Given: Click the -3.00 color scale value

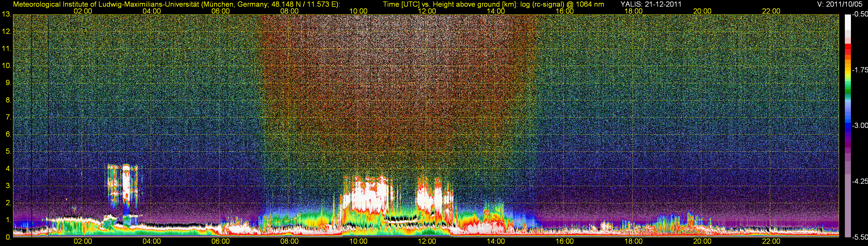Looking at the screenshot, I should tap(860, 125).
